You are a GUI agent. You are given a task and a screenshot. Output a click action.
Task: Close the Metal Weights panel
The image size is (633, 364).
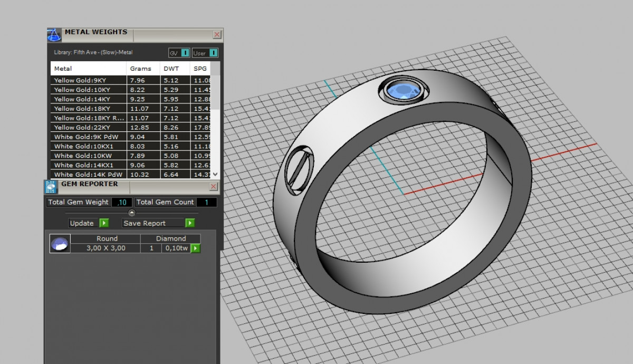click(x=217, y=34)
